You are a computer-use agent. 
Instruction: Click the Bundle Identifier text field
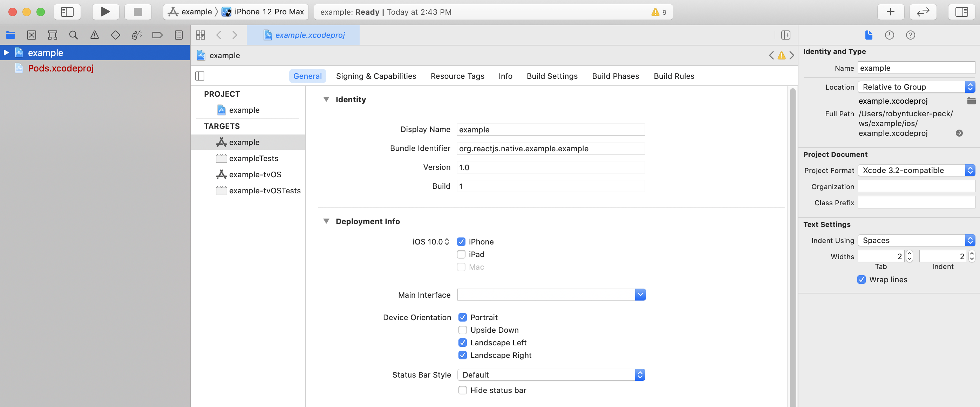click(x=550, y=149)
